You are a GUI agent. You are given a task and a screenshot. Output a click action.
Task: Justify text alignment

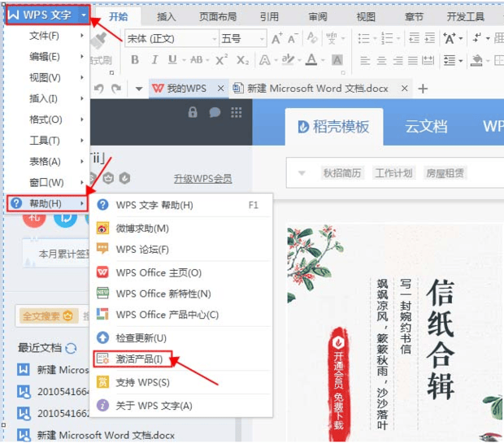coord(413,60)
